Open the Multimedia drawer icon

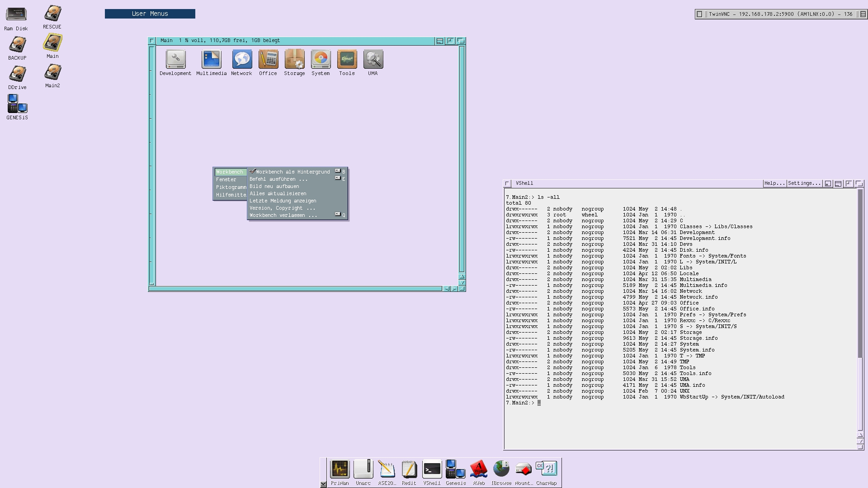(211, 60)
